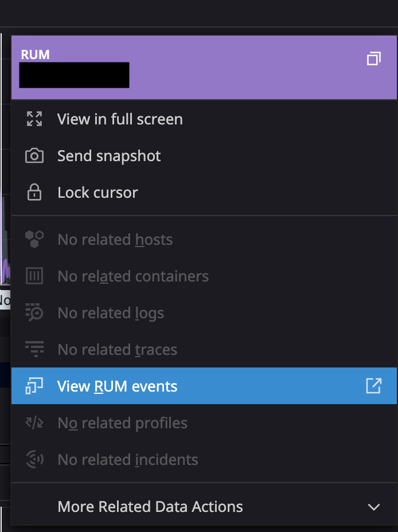Click the code profiles icon
This screenshot has height=532, width=398.
(34, 423)
